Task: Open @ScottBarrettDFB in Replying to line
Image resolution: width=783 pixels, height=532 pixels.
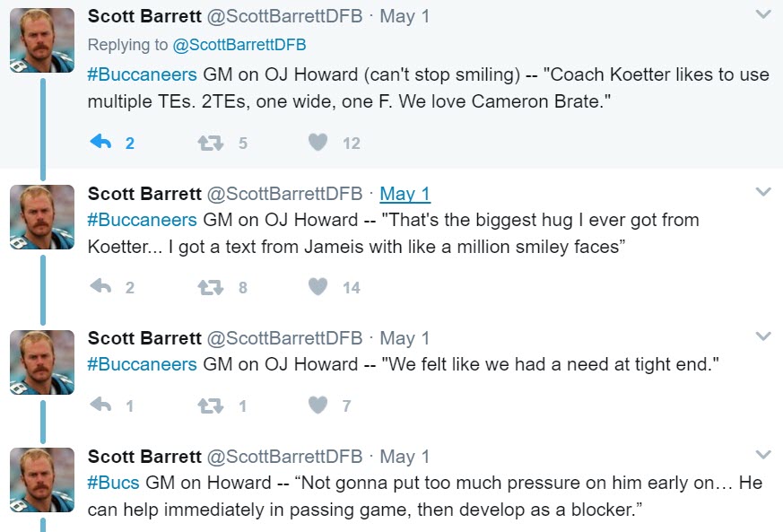Action: 239,45
